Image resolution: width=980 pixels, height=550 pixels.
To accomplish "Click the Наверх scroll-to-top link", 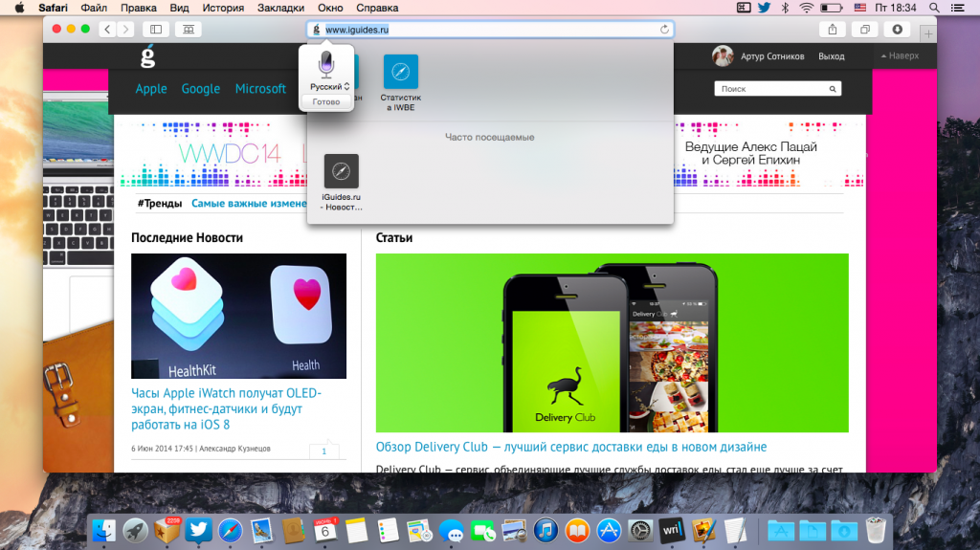I will (900, 55).
